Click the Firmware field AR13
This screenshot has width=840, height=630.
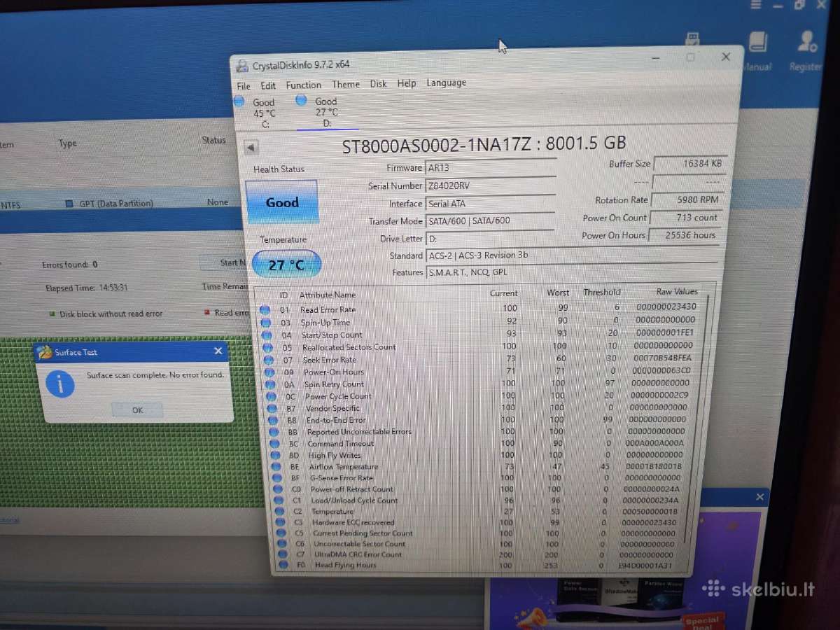pyautogui.click(x=490, y=168)
